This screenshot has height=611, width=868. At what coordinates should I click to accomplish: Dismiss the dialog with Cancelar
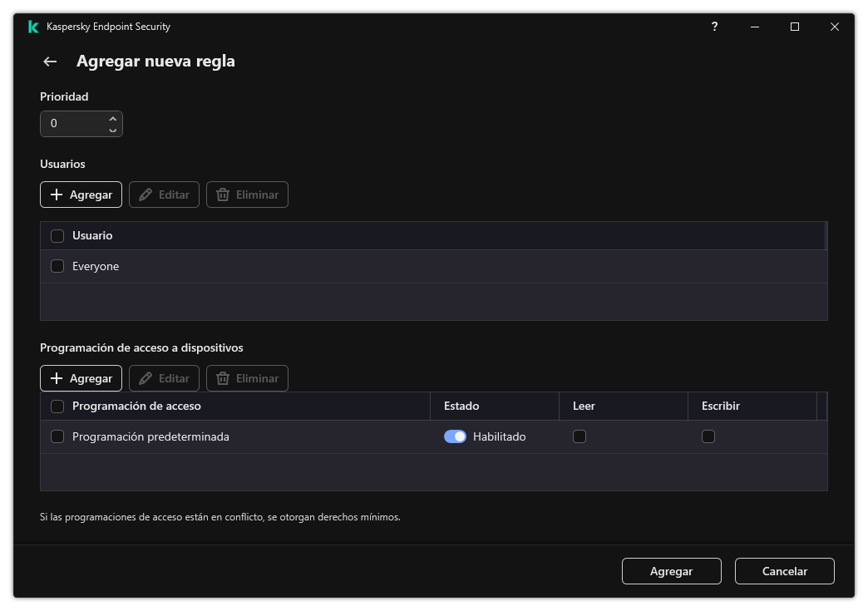(784, 571)
